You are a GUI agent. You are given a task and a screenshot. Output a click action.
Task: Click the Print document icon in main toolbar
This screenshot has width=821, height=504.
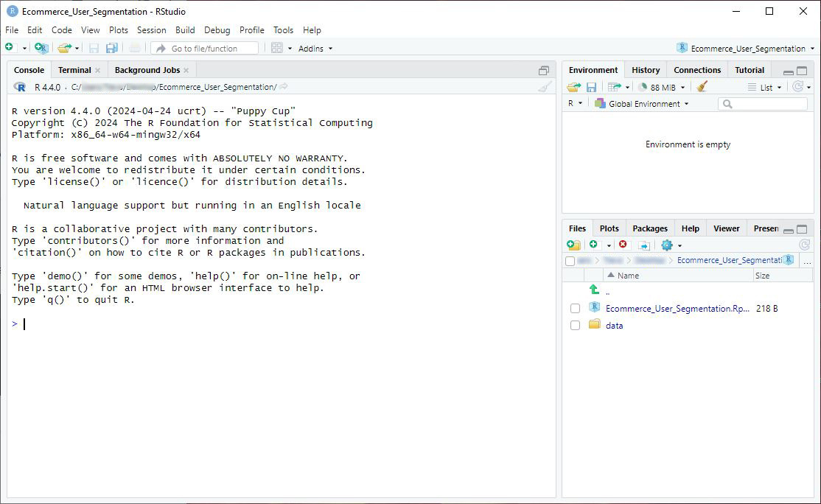[x=135, y=48]
